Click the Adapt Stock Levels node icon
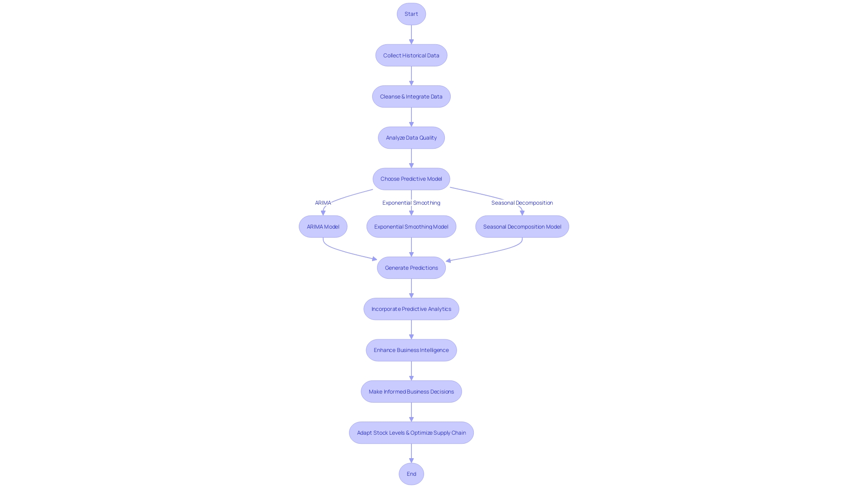 411,432
